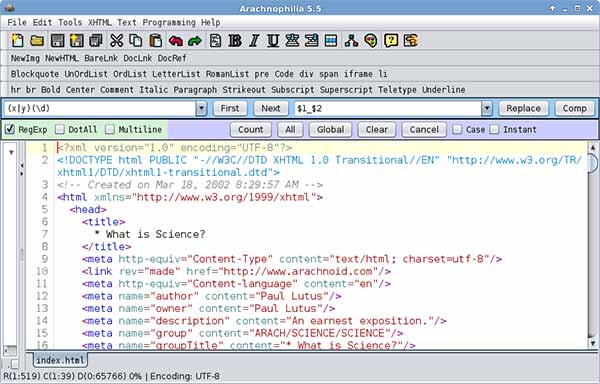The height and width of the screenshot is (384, 600).
Task: Click the right-align text icon
Action: click(x=311, y=41)
